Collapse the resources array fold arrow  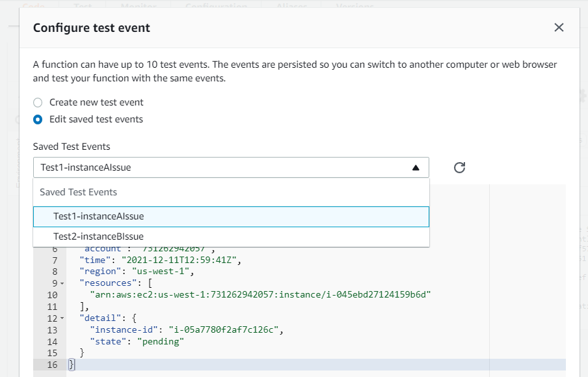tap(62, 284)
